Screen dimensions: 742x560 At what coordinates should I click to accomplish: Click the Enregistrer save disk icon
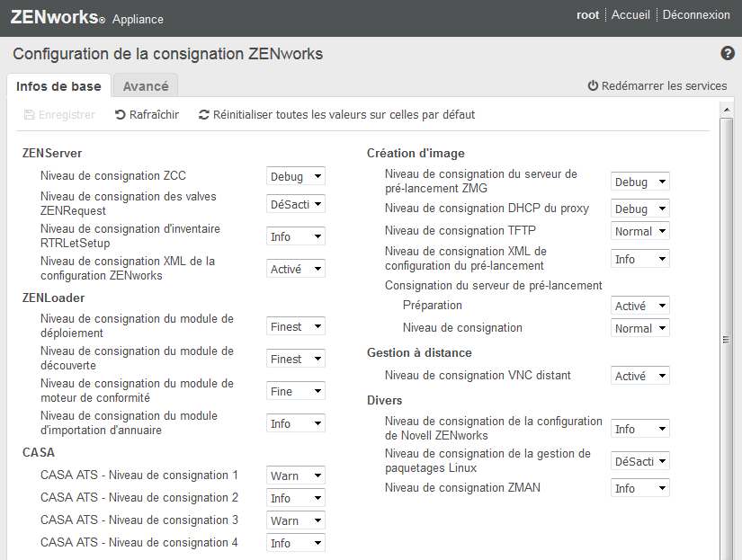tap(30, 115)
